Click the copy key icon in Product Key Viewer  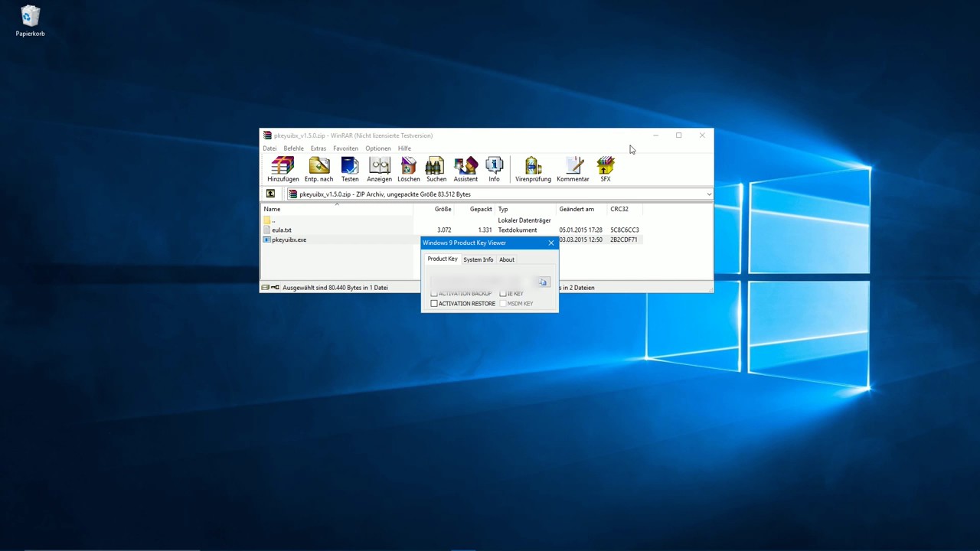click(543, 282)
